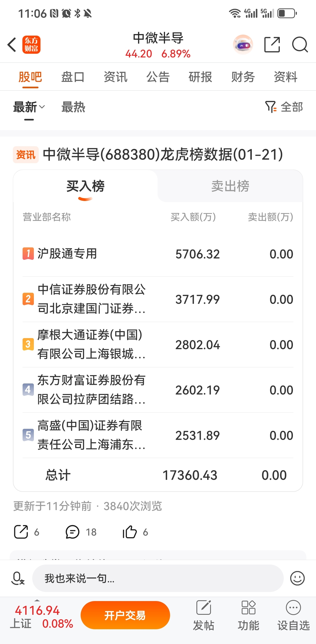Open the robot AI assistant icon
The image size is (316, 644).
243,45
